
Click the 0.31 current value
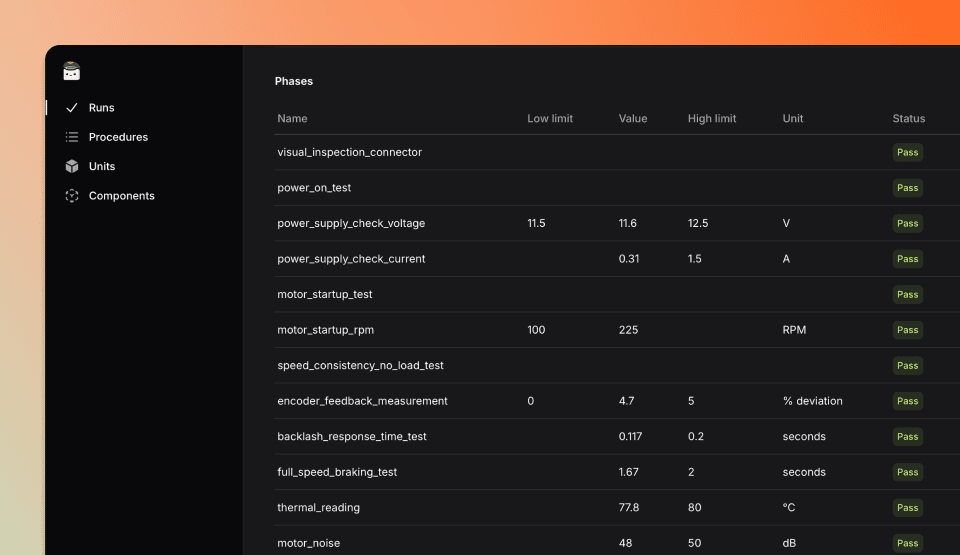click(x=629, y=259)
